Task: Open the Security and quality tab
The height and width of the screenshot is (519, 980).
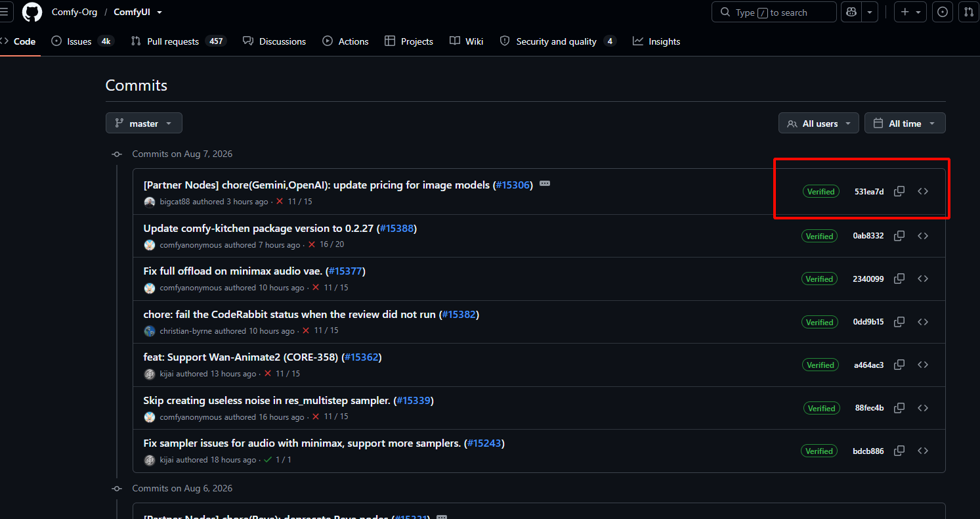Action: coord(558,41)
